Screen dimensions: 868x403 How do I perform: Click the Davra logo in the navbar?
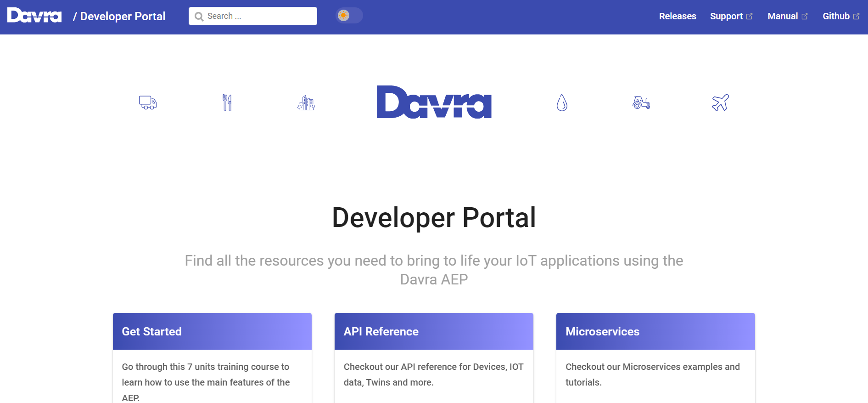tap(34, 16)
